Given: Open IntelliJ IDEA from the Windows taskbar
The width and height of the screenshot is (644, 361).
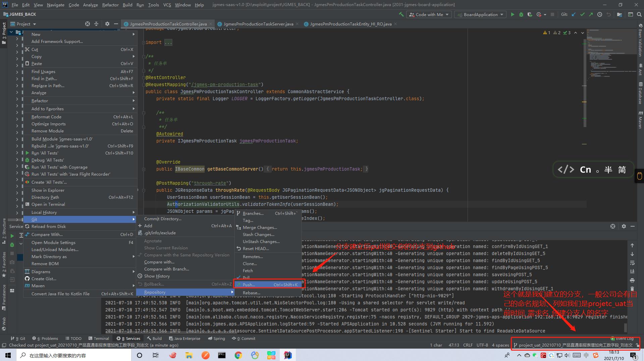Looking at the screenshot, I should pyautogui.click(x=287, y=355).
